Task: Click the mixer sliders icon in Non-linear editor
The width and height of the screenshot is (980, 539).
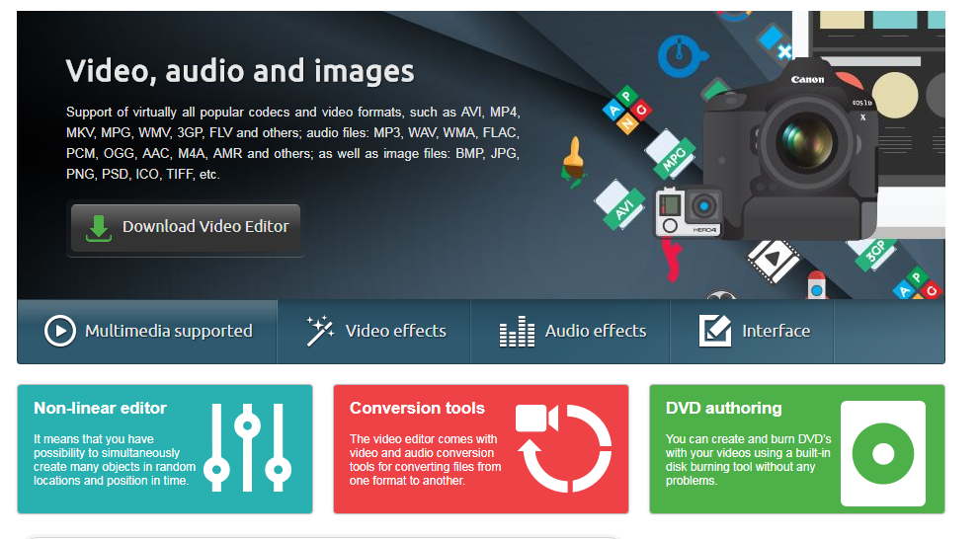Action: click(x=247, y=448)
